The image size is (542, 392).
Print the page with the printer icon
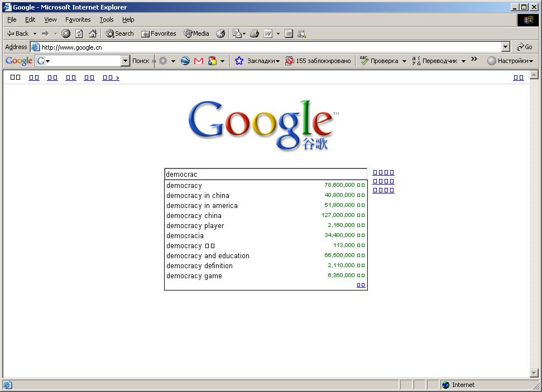pyautogui.click(x=255, y=33)
